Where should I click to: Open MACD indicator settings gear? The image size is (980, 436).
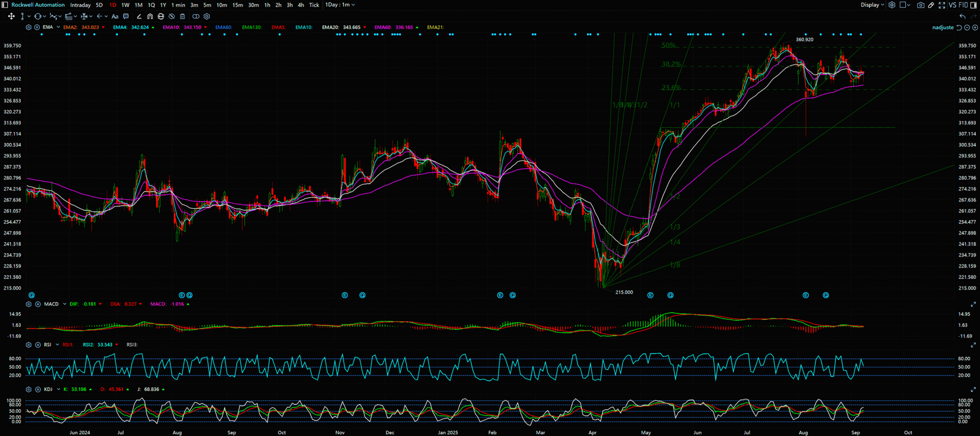click(29, 304)
